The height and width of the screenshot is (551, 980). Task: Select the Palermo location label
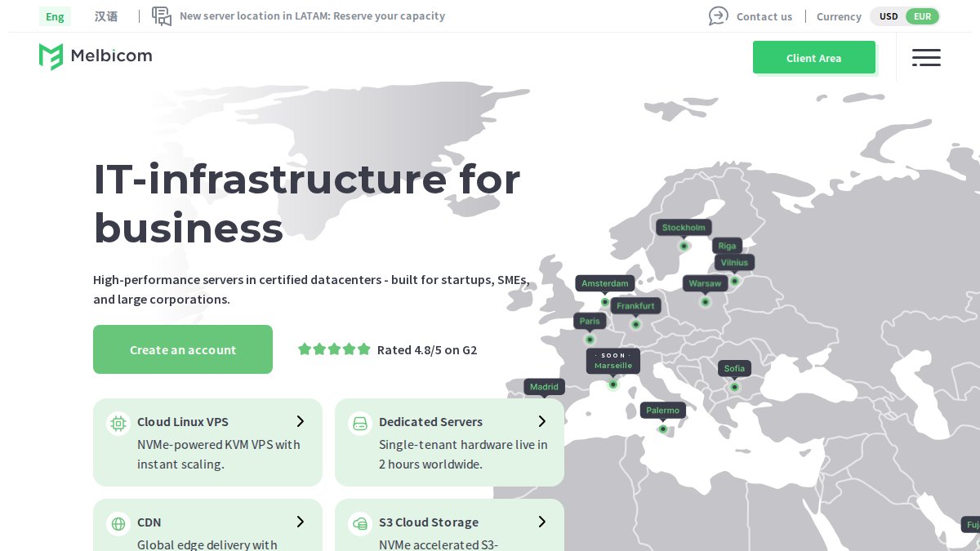pyautogui.click(x=662, y=411)
